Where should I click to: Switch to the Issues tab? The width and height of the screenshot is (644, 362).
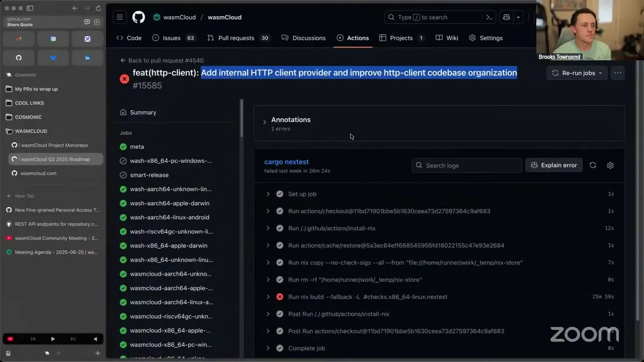click(x=174, y=38)
